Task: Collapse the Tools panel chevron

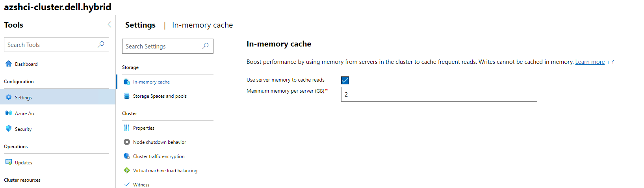Action: pyautogui.click(x=109, y=25)
